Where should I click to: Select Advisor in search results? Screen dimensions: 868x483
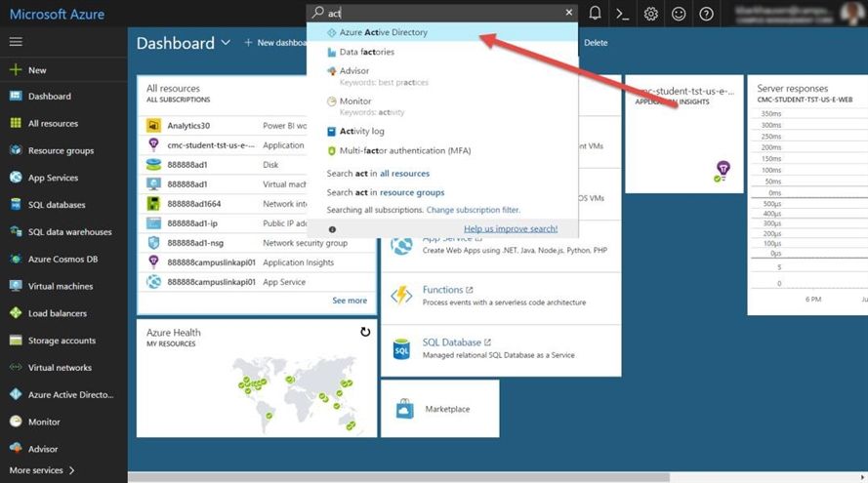tap(442, 76)
